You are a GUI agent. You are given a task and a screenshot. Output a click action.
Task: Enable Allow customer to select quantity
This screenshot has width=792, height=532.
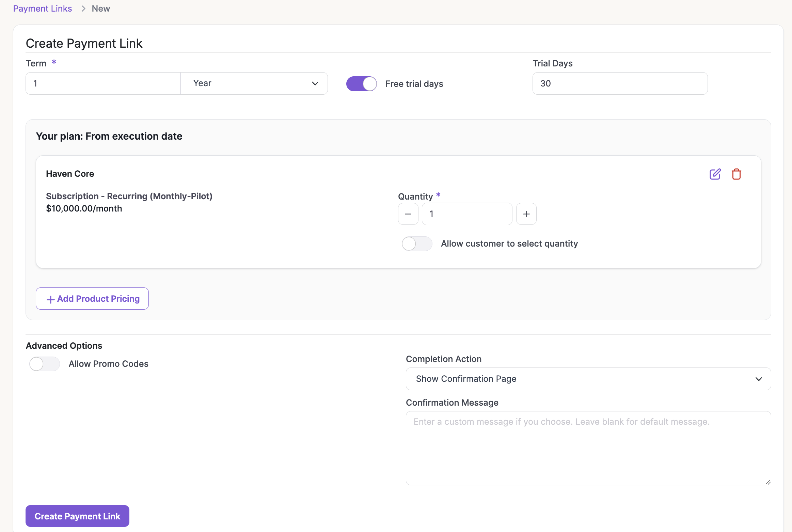tap(417, 244)
